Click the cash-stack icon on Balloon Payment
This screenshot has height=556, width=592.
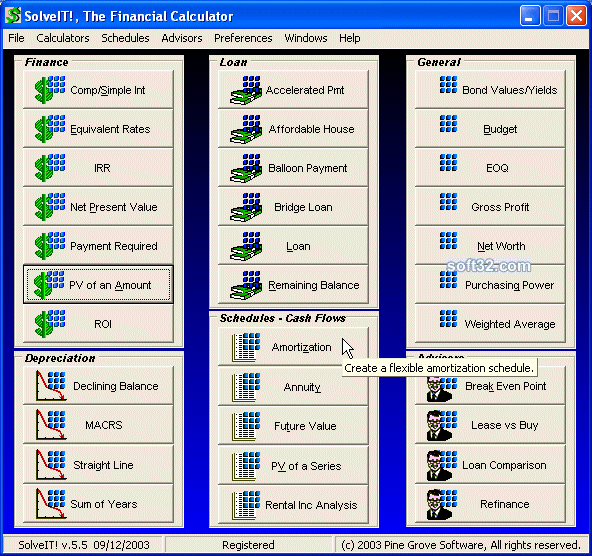pos(246,168)
